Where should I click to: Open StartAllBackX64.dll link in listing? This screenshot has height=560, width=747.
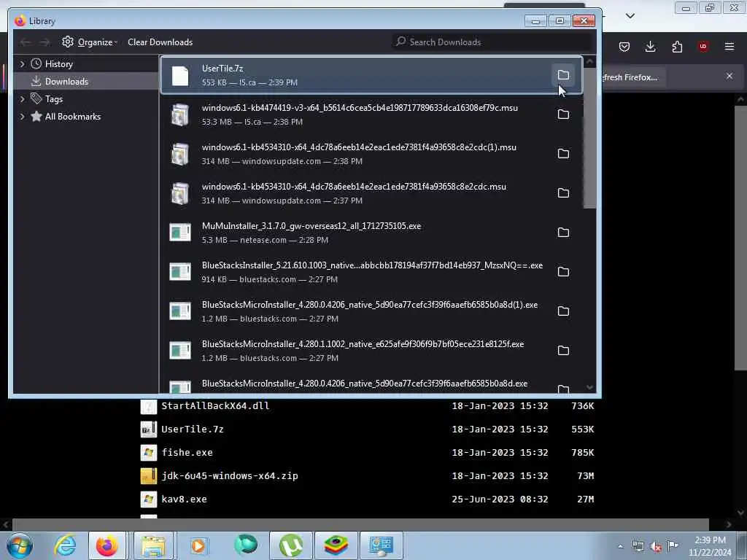tap(215, 405)
